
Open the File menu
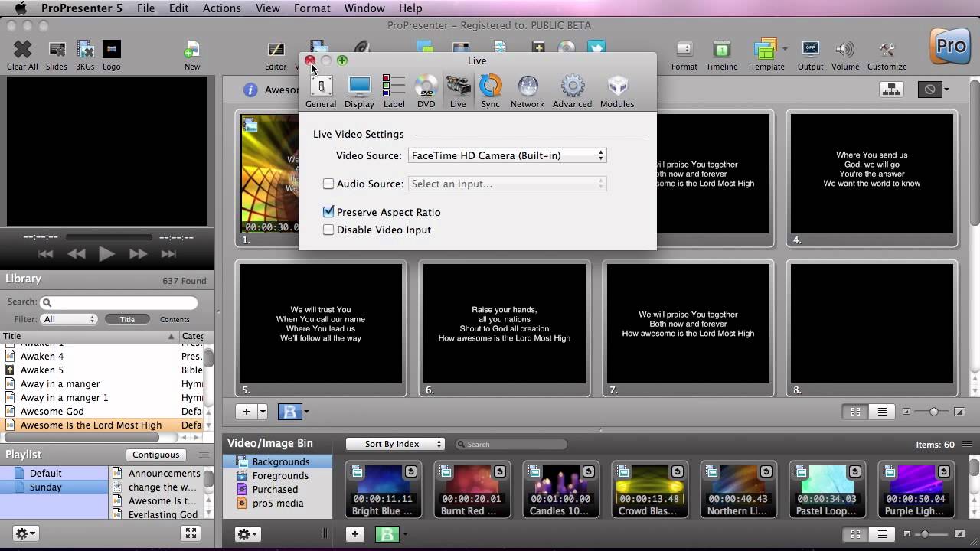coord(145,8)
